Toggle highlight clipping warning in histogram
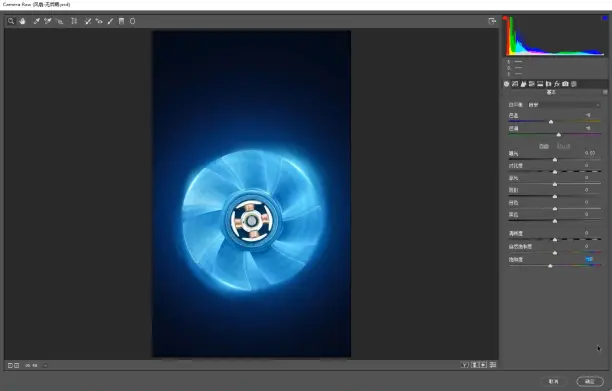Screen dimensions: 612x391 (x=605, y=18)
